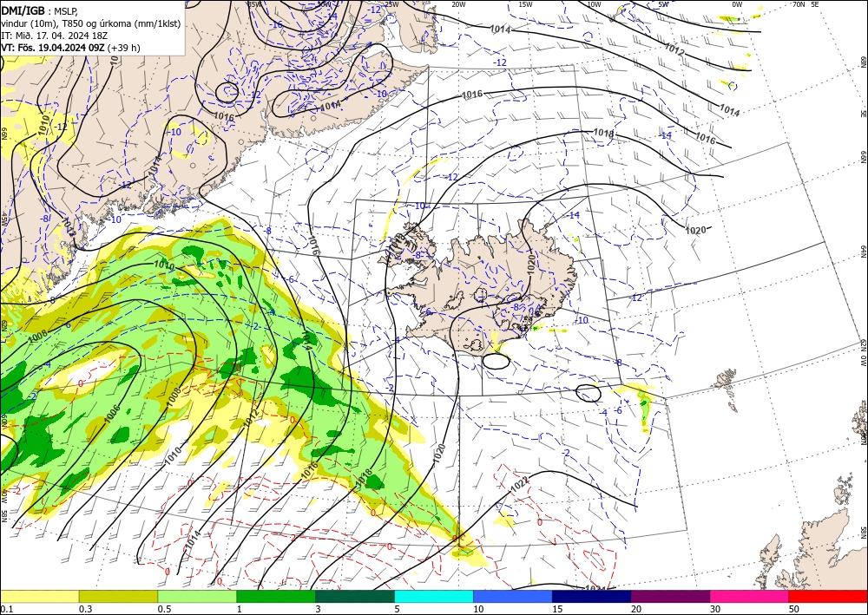This screenshot has height=615, width=868.
Task: Click the '0W' longitude label at top
Action: click(x=737, y=4)
